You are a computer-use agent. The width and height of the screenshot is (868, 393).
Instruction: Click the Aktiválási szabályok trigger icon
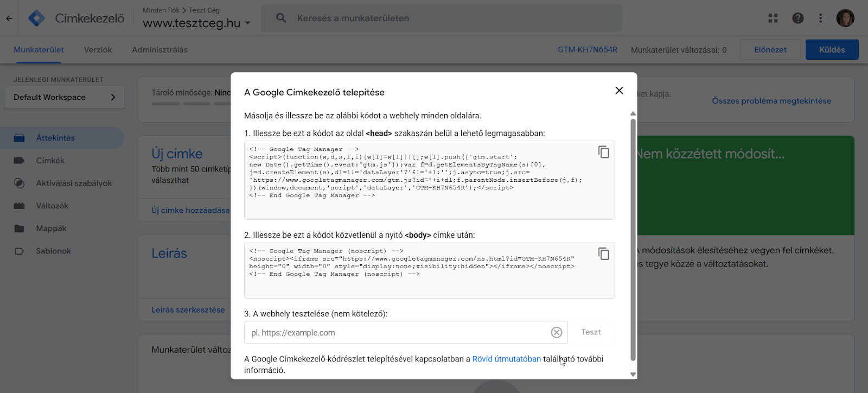(20, 183)
